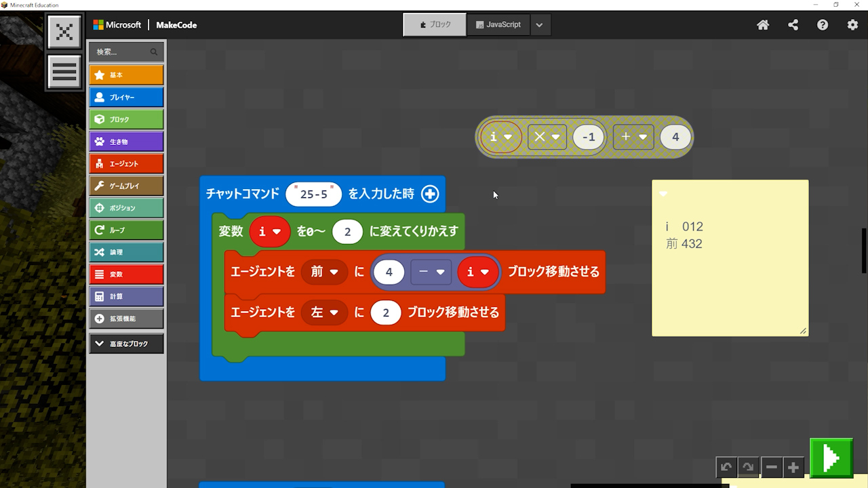
Task: Open the Help question mark icon
Action: pos(823,25)
